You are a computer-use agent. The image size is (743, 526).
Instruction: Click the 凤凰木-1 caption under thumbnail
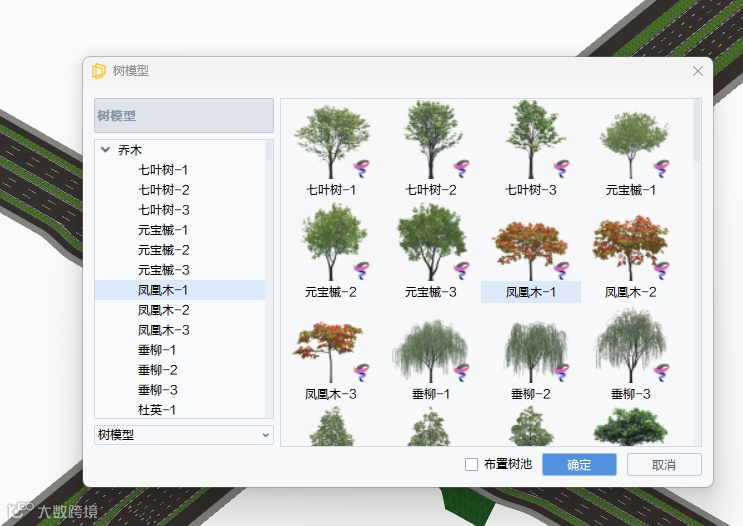click(x=531, y=292)
